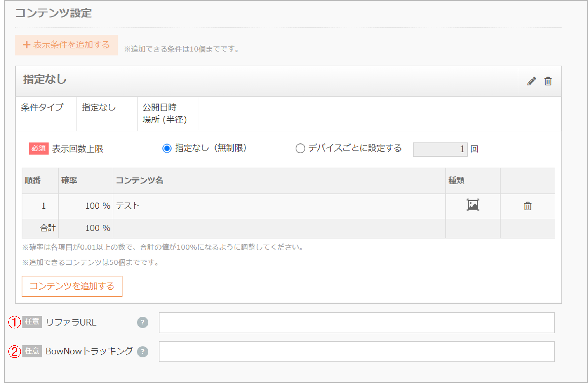Click the BowNowトラッキング label text
Image resolution: width=588 pixels, height=383 pixels.
point(89,351)
